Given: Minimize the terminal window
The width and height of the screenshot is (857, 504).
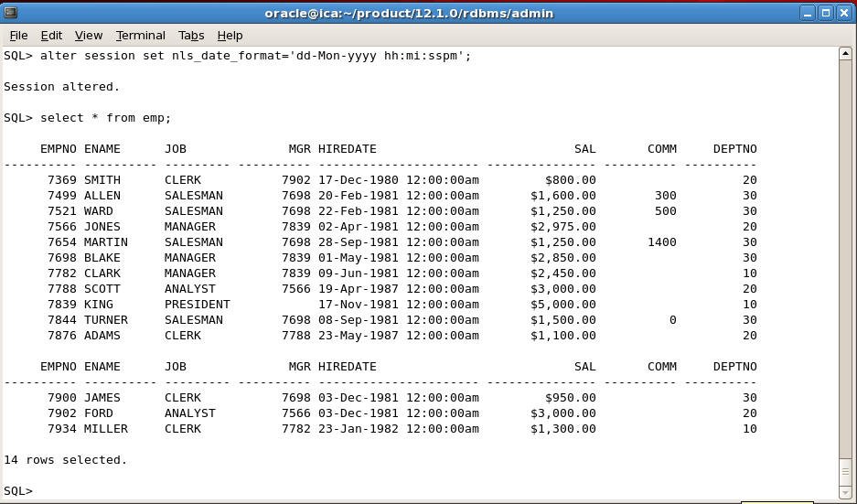Looking at the screenshot, I should click(808, 13).
